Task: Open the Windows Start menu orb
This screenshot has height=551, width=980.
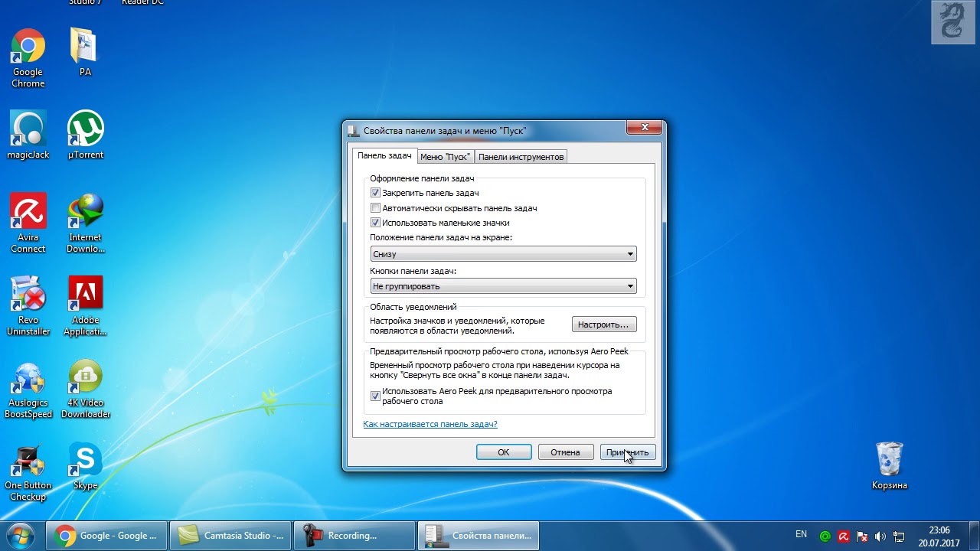Action: tap(21, 536)
